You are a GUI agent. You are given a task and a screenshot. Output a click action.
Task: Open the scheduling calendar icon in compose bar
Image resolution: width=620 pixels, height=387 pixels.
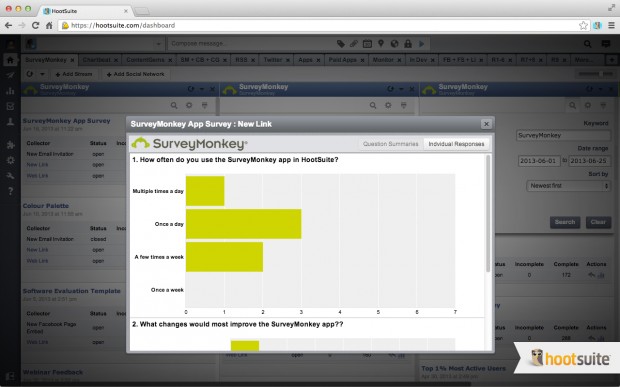(367, 44)
